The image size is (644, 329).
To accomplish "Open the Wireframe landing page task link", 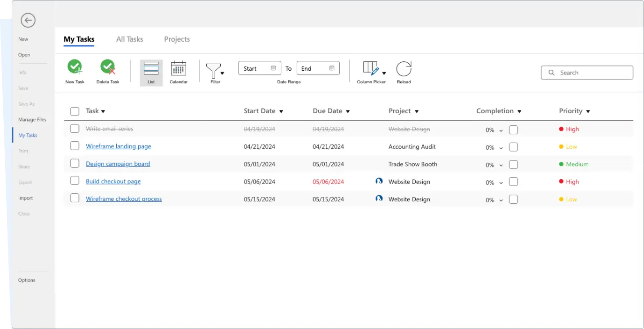I will pyautogui.click(x=119, y=146).
